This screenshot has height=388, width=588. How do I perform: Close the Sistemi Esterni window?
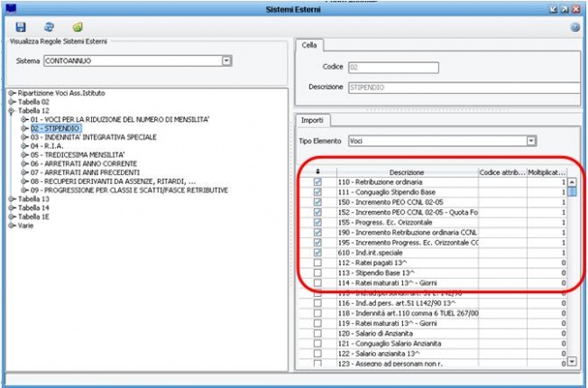point(576,9)
